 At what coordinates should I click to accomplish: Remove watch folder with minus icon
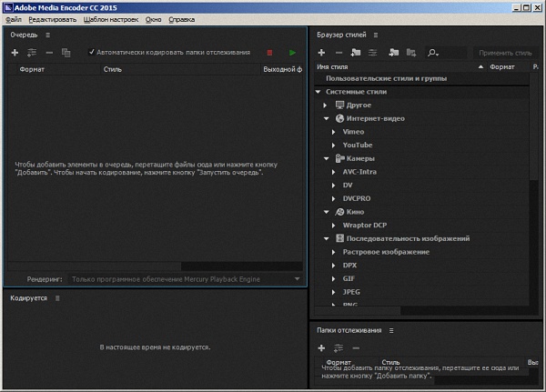coord(356,347)
